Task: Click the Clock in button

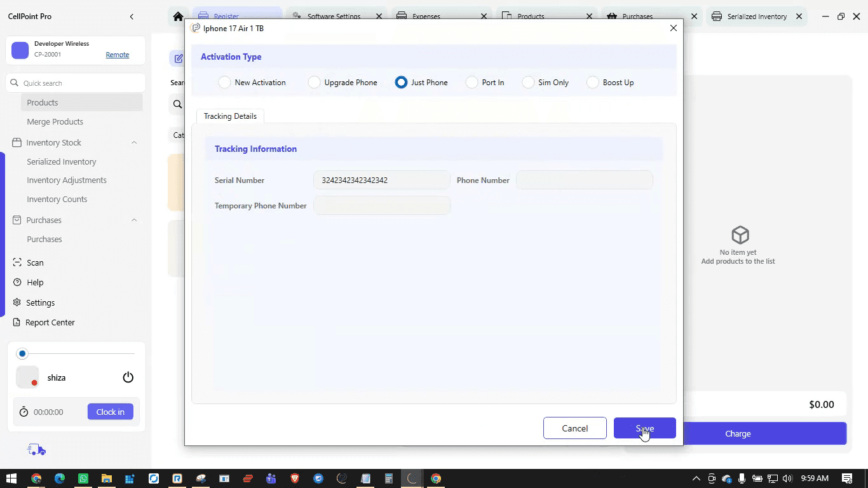Action: [x=111, y=412]
